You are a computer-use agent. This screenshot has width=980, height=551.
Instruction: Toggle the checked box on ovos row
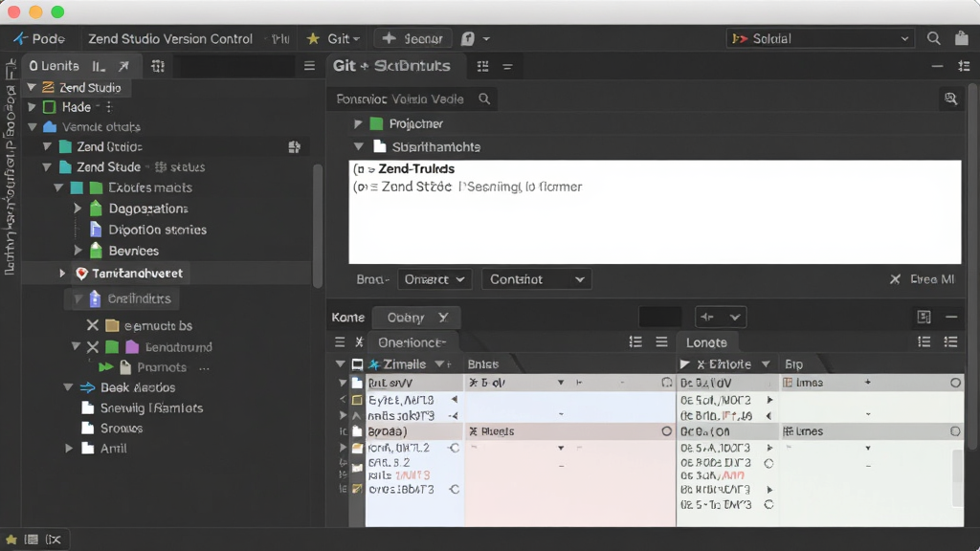(357, 489)
